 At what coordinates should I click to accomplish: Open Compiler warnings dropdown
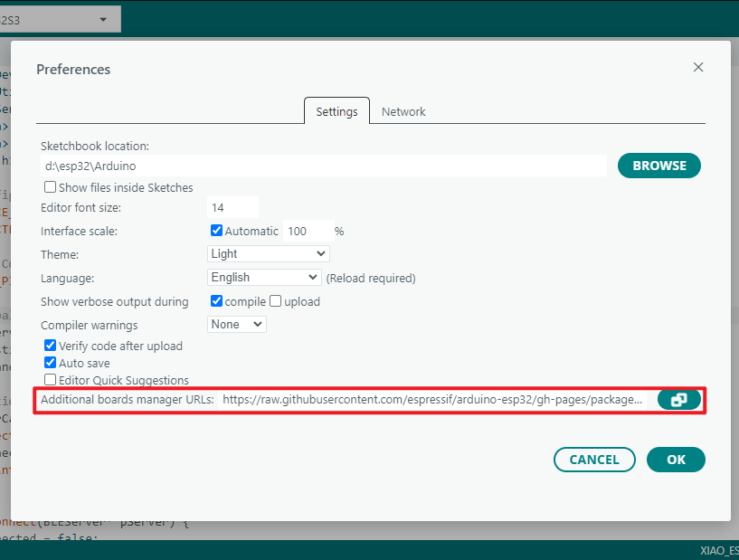(x=237, y=324)
